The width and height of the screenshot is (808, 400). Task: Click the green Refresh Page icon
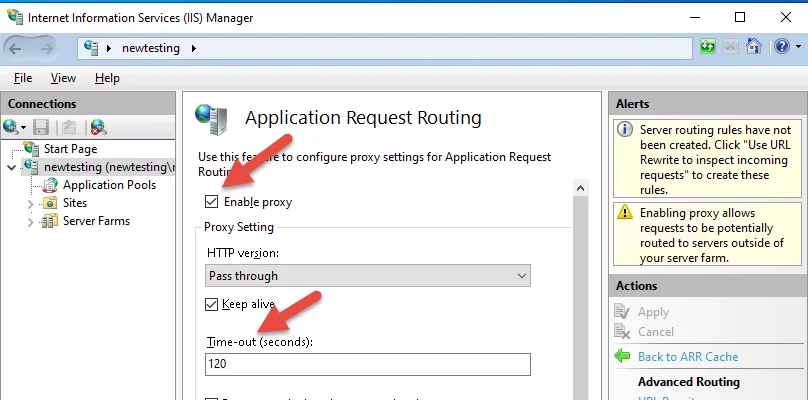click(709, 47)
